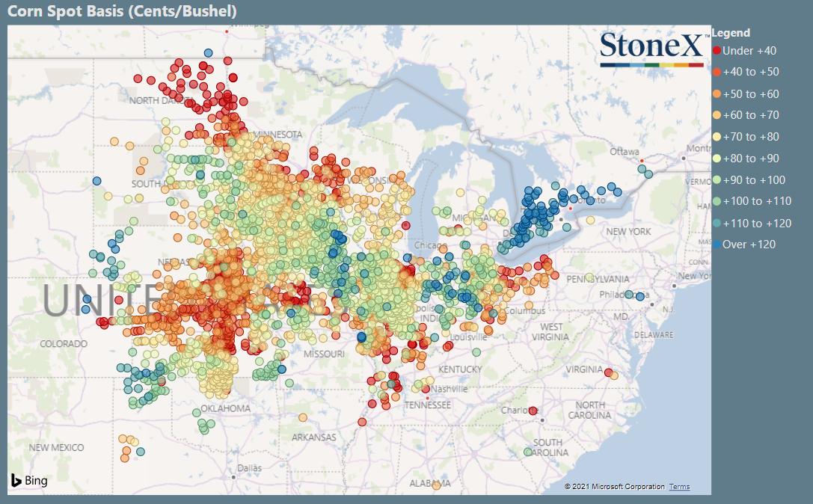Select the +110 to +120 legend label

pyautogui.click(x=757, y=224)
